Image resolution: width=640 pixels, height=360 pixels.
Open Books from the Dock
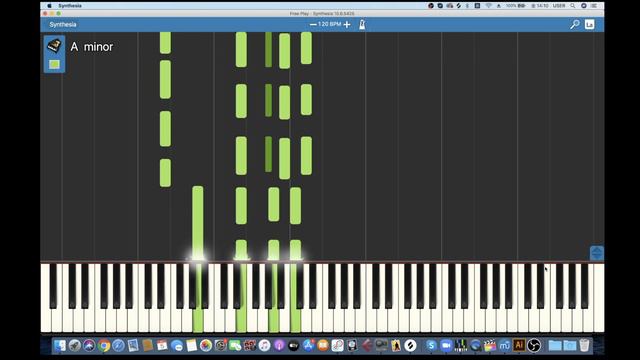[x=323, y=346]
